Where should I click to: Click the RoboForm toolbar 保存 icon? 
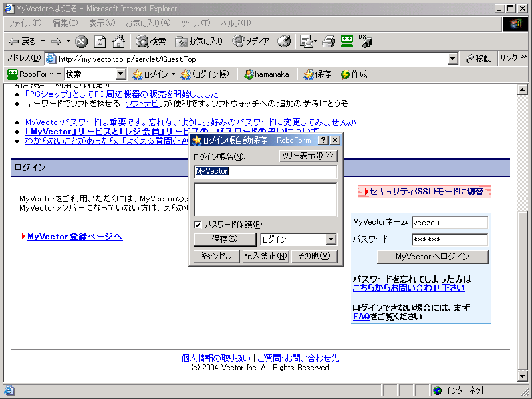click(317, 74)
